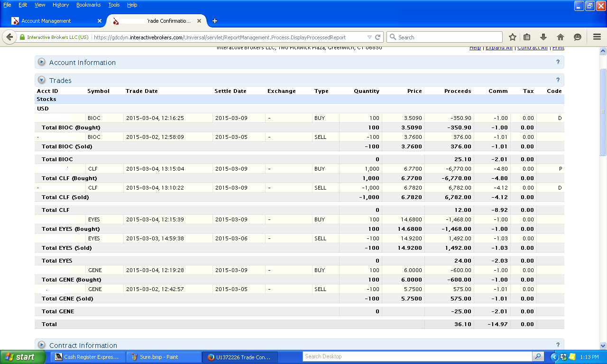The width and height of the screenshot is (607, 364).
Task: Click the help question mark in Trades section
Action: pos(558,80)
